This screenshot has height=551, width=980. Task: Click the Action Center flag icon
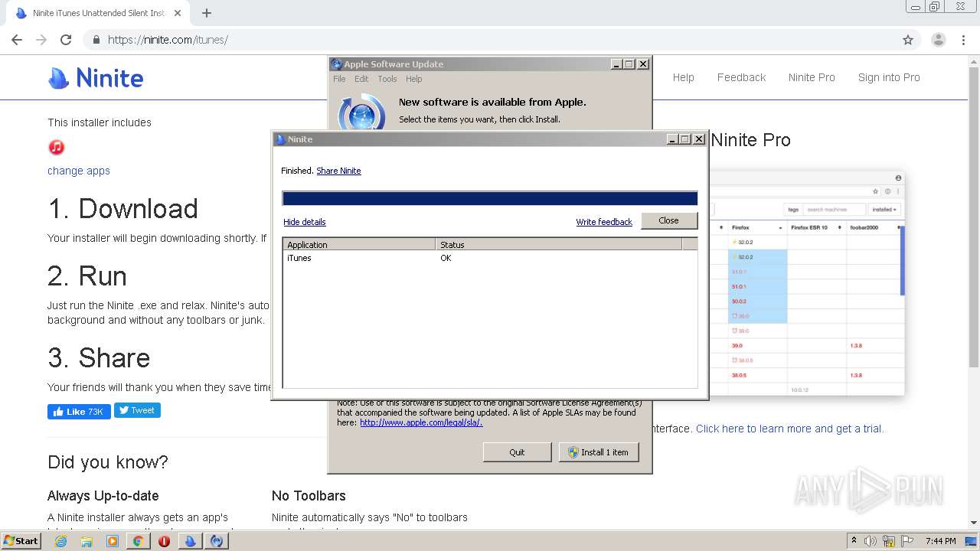pos(907,541)
